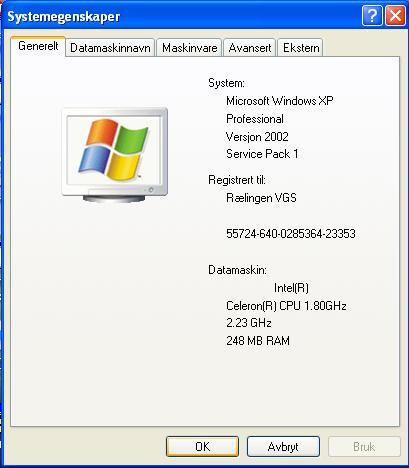Image resolution: width=409 pixels, height=468 pixels.
Task: Go to the Avansert tab
Action: [250, 48]
